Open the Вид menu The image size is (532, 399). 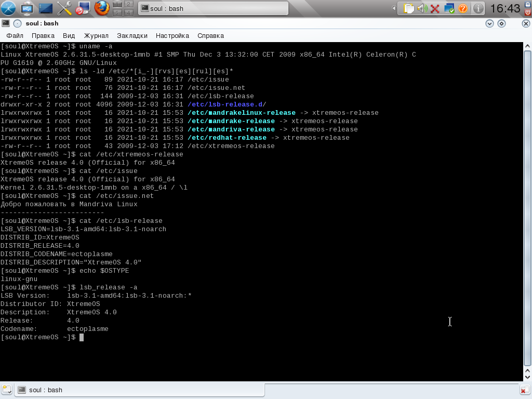69,36
